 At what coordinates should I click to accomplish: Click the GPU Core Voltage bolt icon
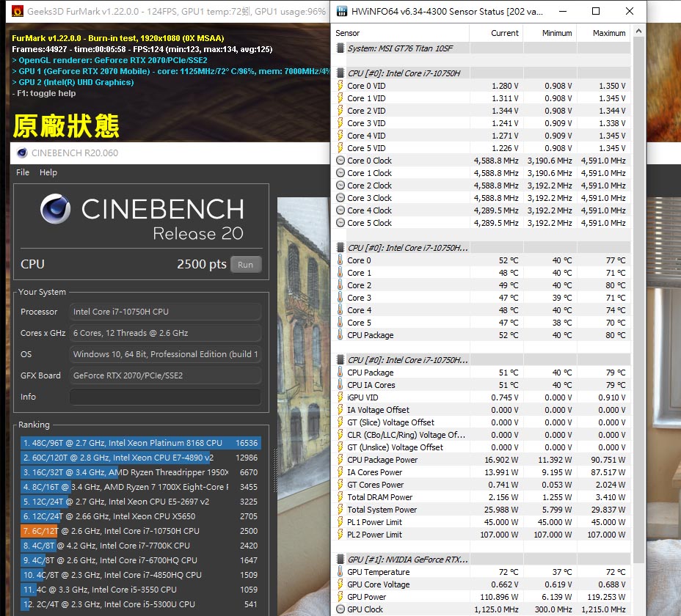(x=340, y=584)
